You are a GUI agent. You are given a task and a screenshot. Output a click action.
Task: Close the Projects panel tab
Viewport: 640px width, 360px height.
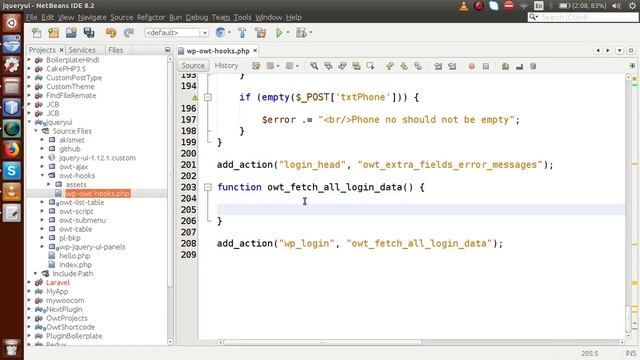click(62, 50)
